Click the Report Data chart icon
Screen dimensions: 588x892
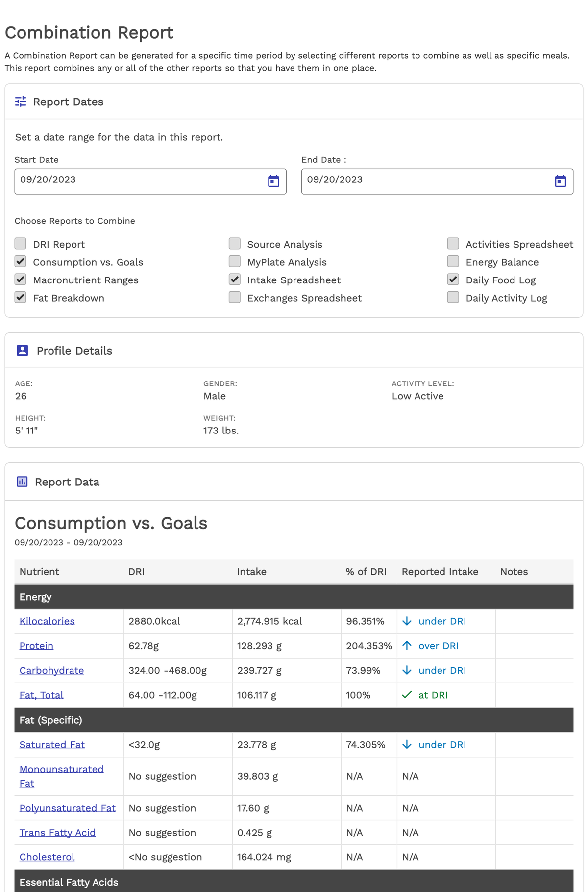click(x=22, y=482)
